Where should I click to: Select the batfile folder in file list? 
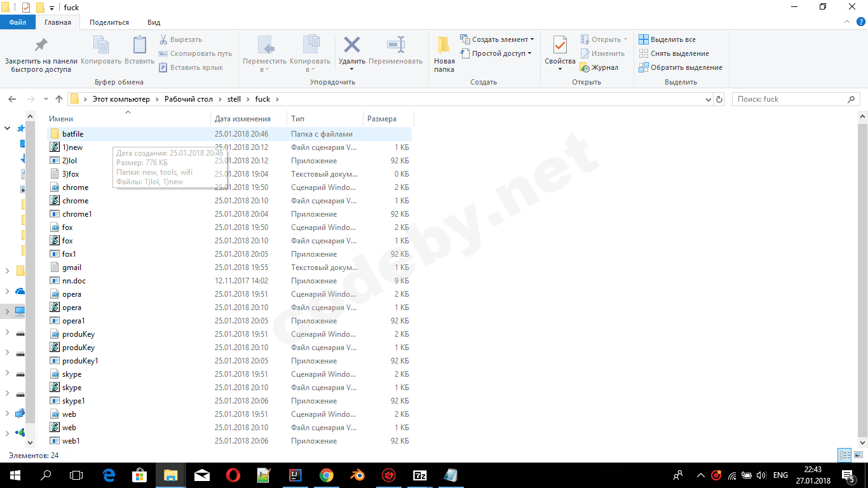(x=72, y=134)
